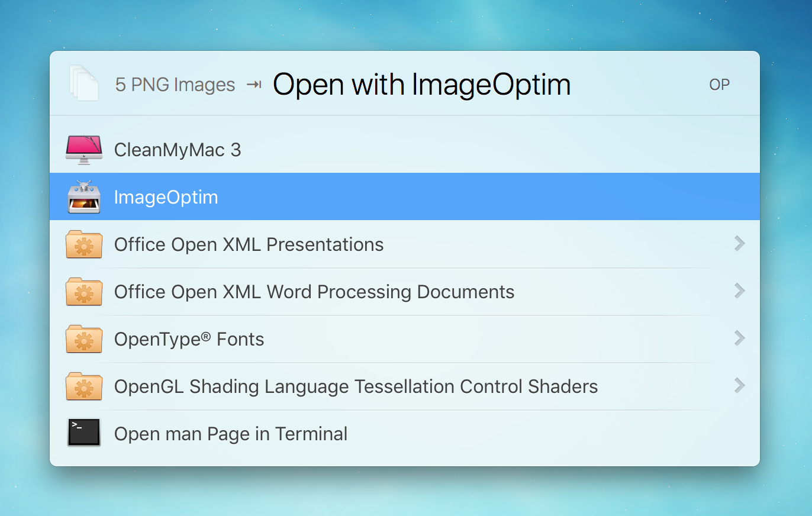Choose the highlighted ImageOptim result

click(x=405, y=196)
